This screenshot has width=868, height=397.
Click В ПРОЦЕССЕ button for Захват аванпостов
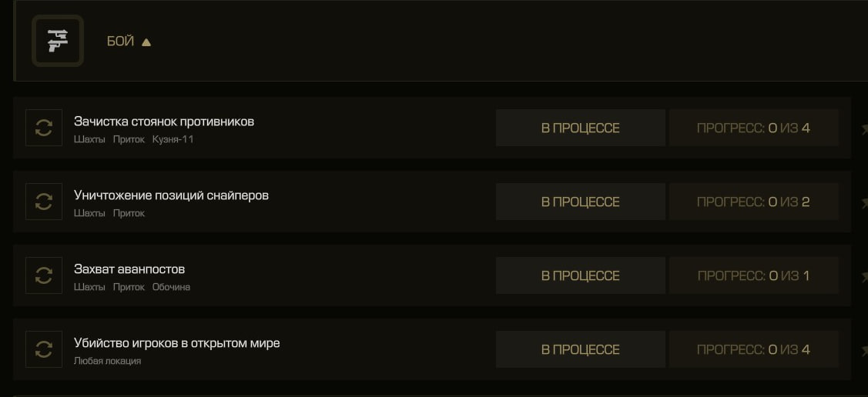pyautogui.click(x=580, y=275)
